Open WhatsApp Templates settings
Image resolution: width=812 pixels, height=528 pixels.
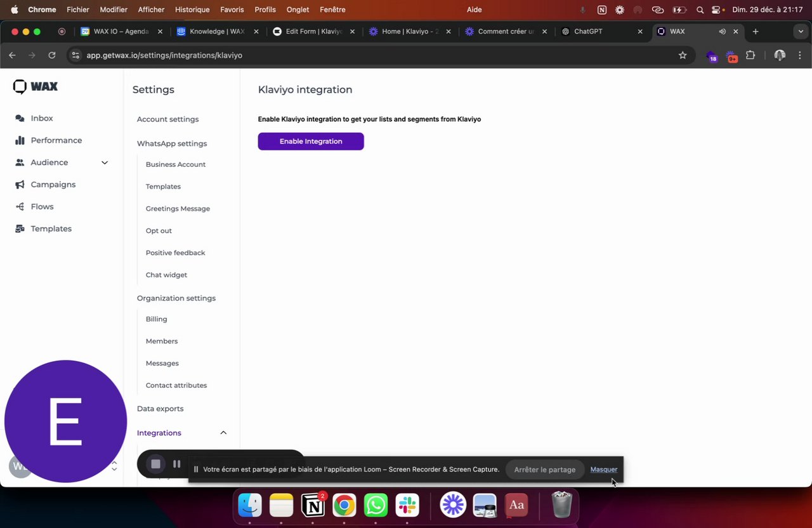163,187
